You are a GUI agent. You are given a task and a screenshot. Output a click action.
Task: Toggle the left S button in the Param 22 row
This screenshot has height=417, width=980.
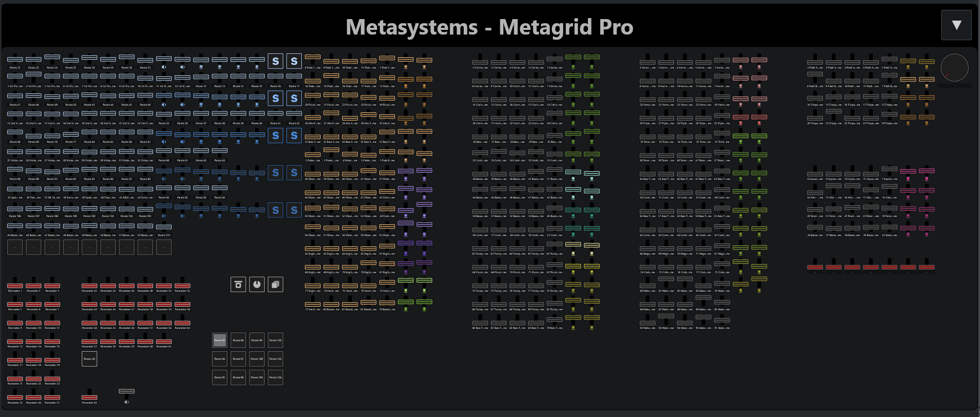click(x=276, y=61)
